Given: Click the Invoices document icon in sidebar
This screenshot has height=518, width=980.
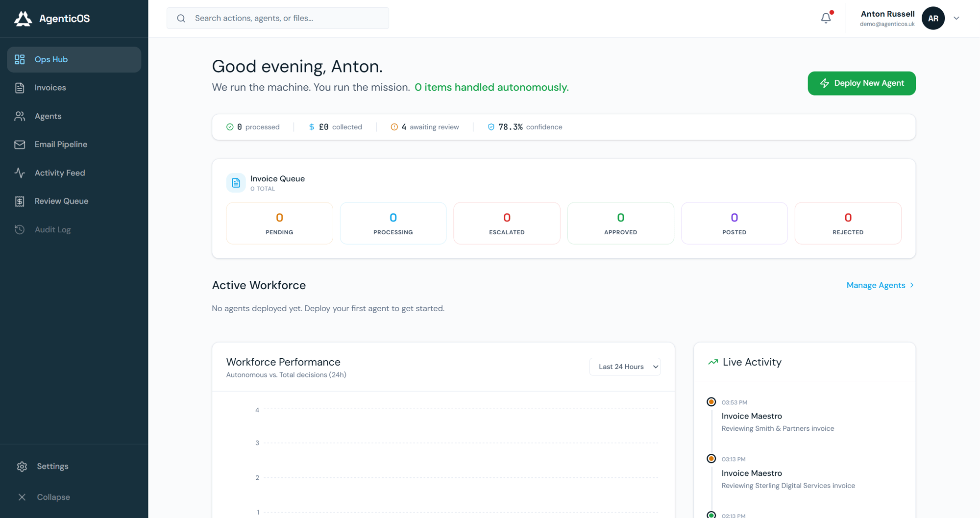Looking at the screenshot, I should (x=20, y=88).
